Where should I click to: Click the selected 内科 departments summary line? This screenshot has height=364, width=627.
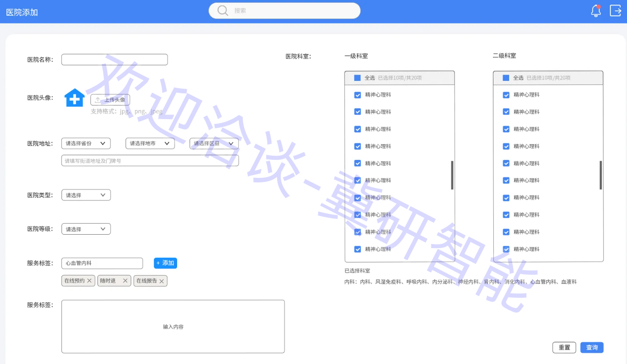pos(461,282)
